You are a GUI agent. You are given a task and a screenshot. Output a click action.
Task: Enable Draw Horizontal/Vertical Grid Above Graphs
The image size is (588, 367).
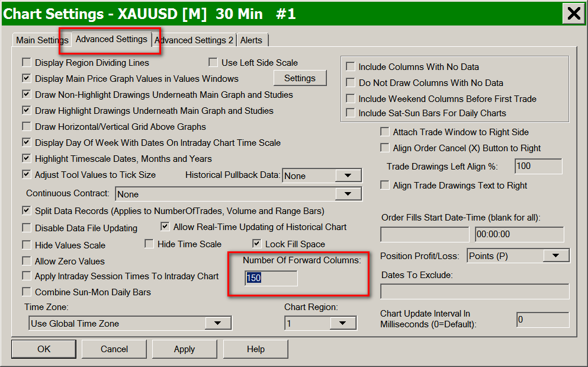[27, 127]
